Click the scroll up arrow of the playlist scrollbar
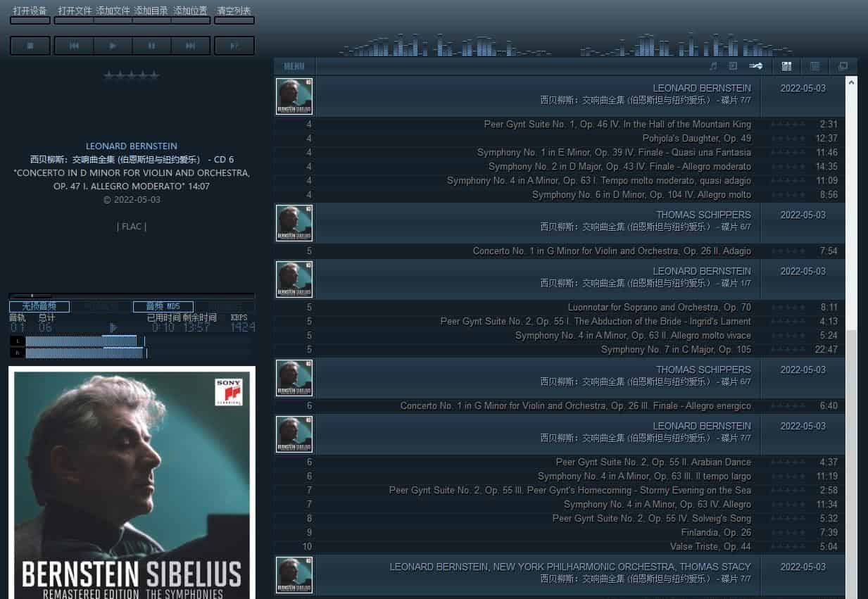 pyautogui.click(x=852, y=82)
